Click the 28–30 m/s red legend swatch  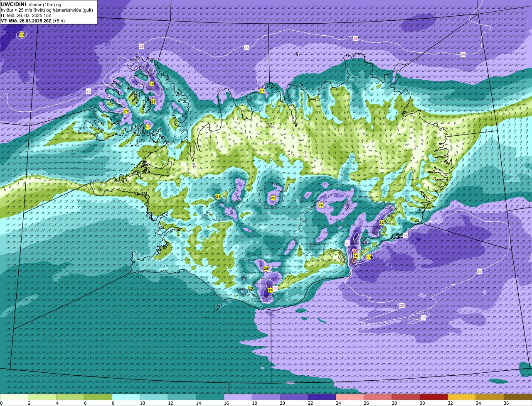tap(406, 397)
